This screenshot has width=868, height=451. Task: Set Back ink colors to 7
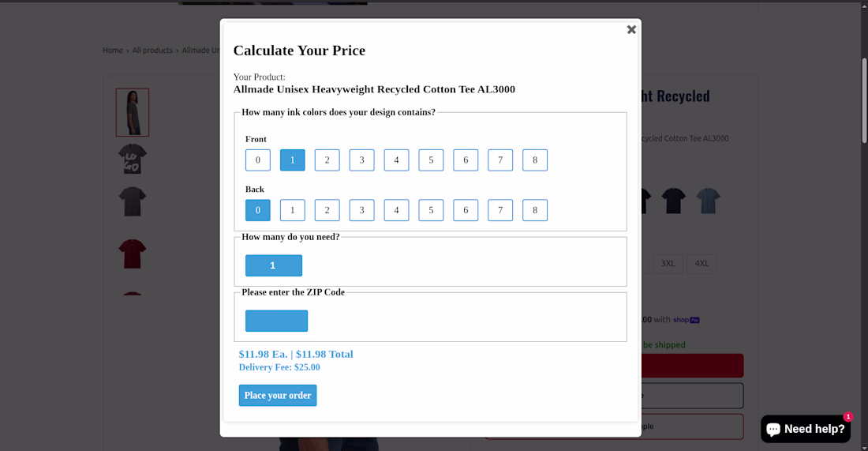click(x=500, y=211)
